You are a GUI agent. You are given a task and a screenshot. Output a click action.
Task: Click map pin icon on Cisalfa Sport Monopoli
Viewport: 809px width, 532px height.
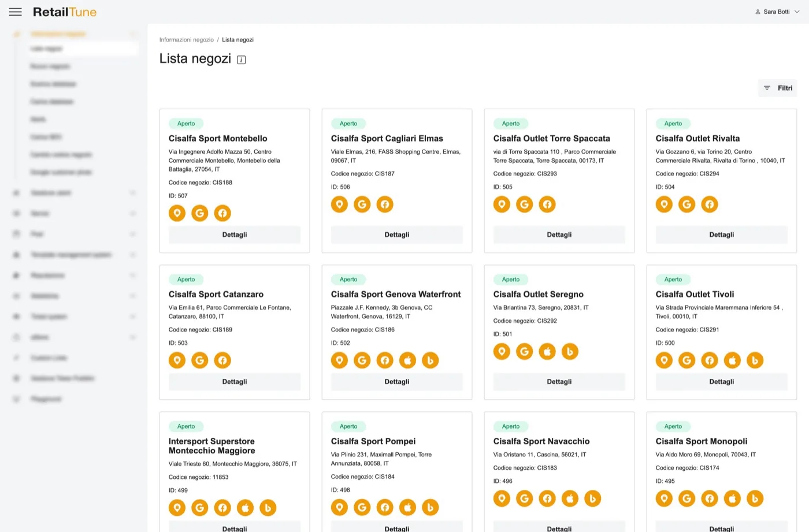(x=664, y=498)
